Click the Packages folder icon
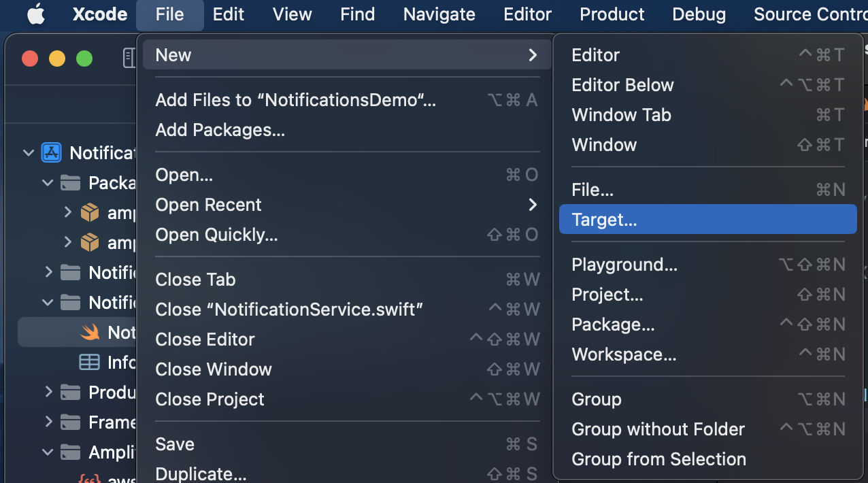The height and width of the screenshot is (483, 868). [x=70, y=183]
